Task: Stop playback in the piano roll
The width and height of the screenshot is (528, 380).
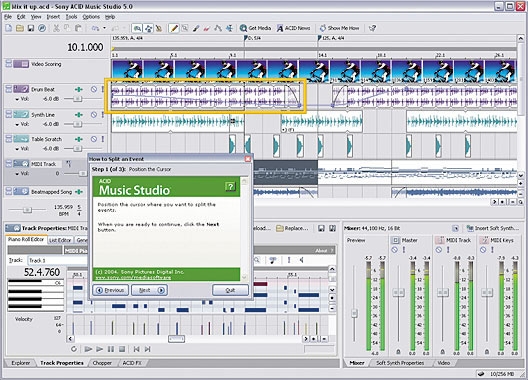Action: pyautogui.click(x=122, y=349)
